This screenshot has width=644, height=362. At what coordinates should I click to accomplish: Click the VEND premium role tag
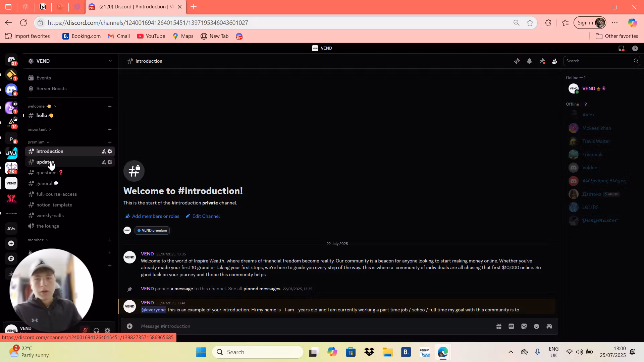click(152, 231)
